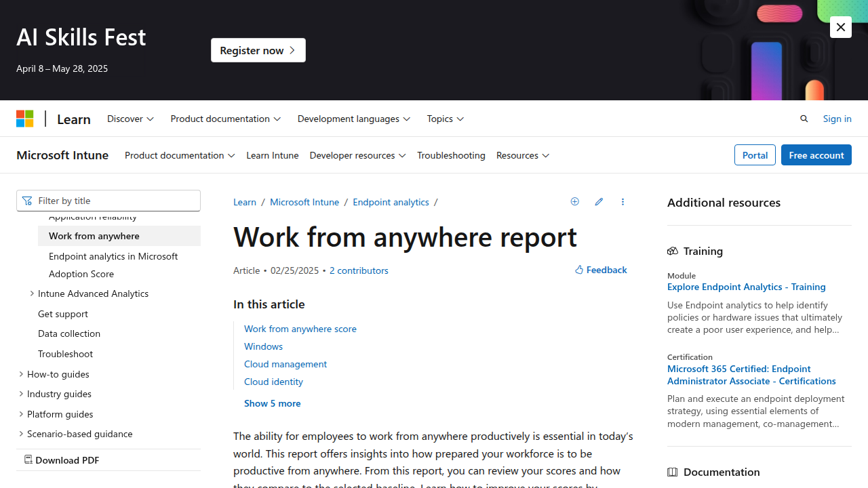Viewport: 868px width, 488px height.
Task: Click Endpoint analytics breadcrumb link
Action: tap(391, 202)
